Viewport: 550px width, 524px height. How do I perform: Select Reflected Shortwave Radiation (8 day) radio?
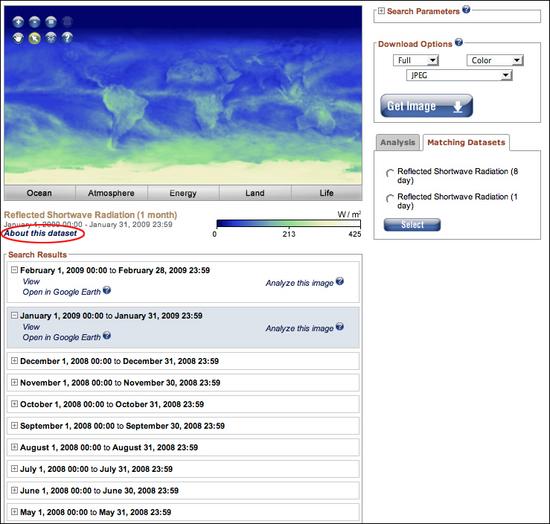[390, 173]
